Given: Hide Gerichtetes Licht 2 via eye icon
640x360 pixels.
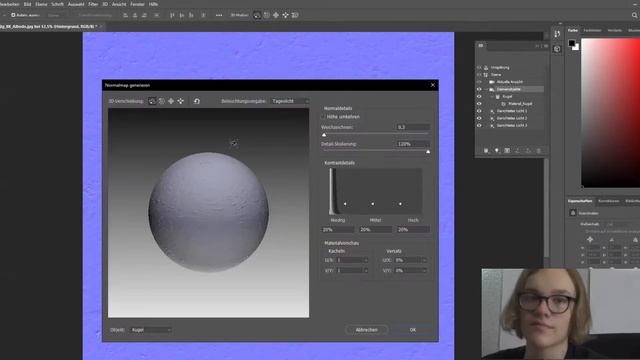Looking at the screenshot, I should (479, 118).
